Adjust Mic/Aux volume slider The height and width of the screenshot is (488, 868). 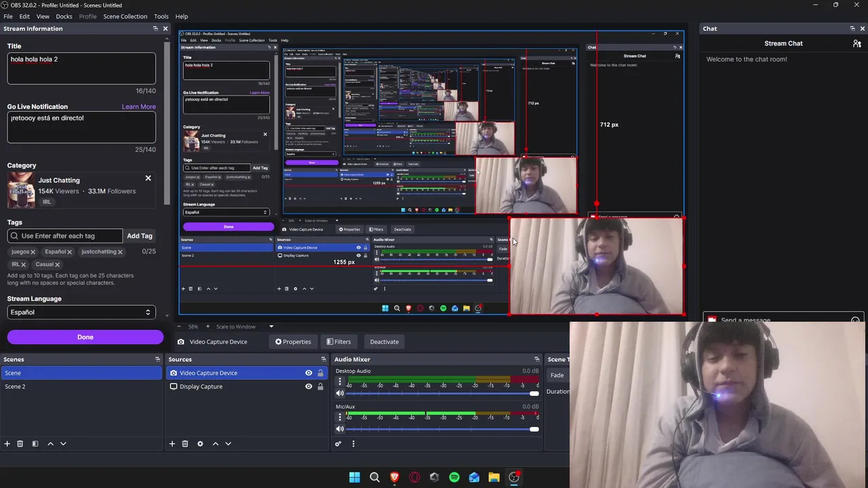click(x=443, y=429)
